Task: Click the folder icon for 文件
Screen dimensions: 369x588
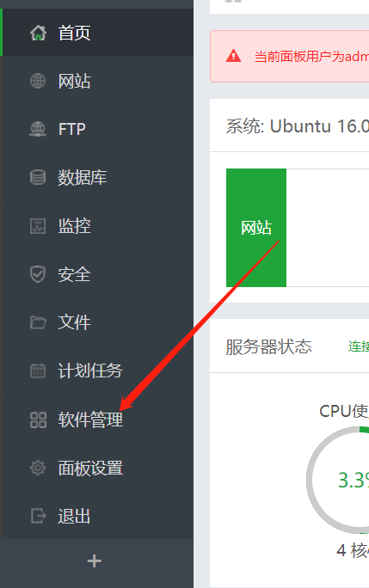Action: tap(38, 322)
